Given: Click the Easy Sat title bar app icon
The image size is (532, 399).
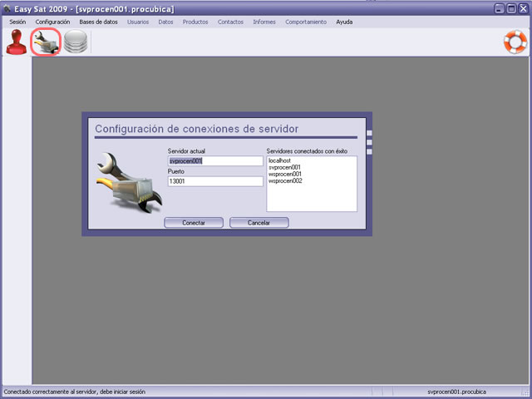Looking at the screenshot, I should click(7, 9).
